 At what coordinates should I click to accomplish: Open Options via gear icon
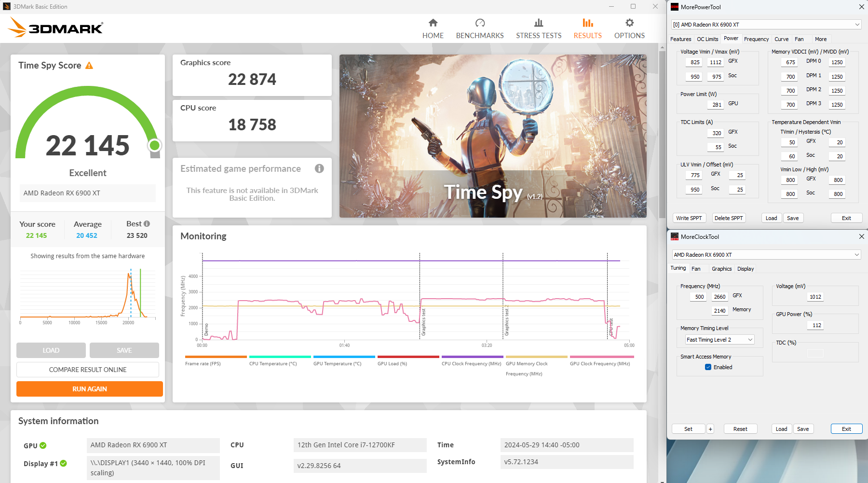point(629,22)
